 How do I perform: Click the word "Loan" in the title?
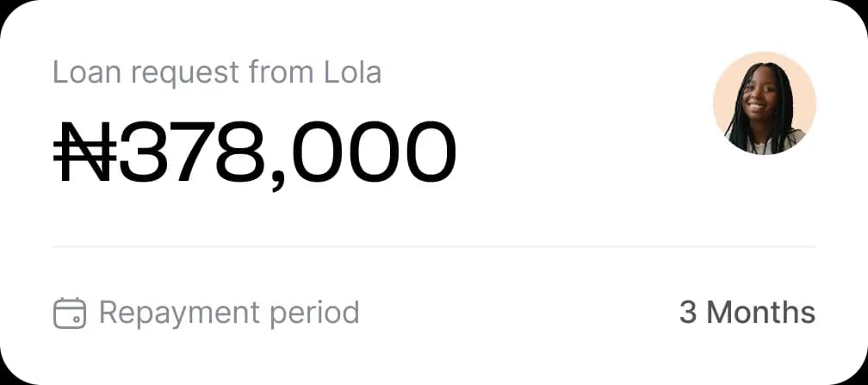[x=86, y=72]
